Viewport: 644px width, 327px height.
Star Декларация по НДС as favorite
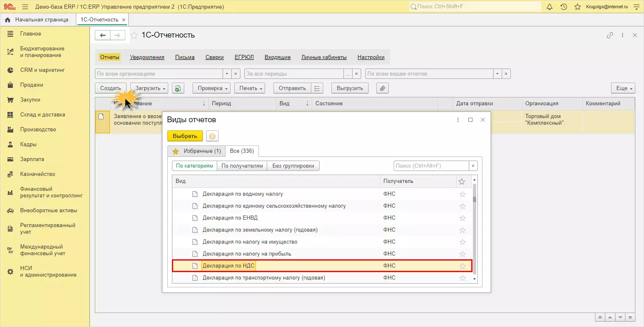click(x=462, y=266)
